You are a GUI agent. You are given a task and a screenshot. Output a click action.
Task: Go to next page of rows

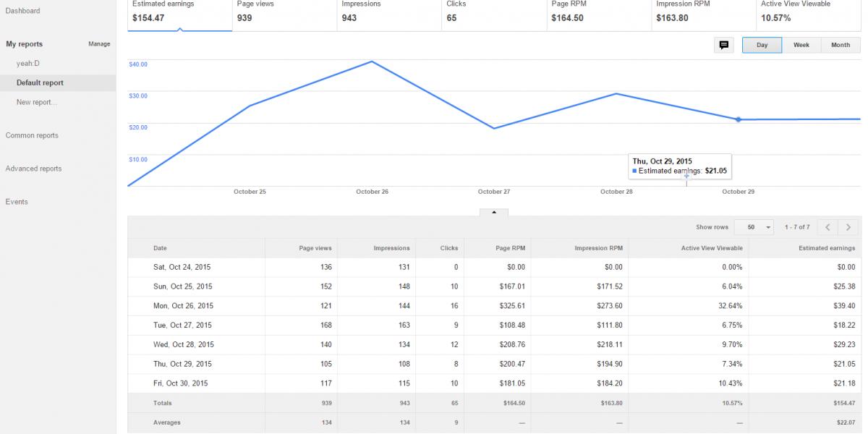(848, 227)
